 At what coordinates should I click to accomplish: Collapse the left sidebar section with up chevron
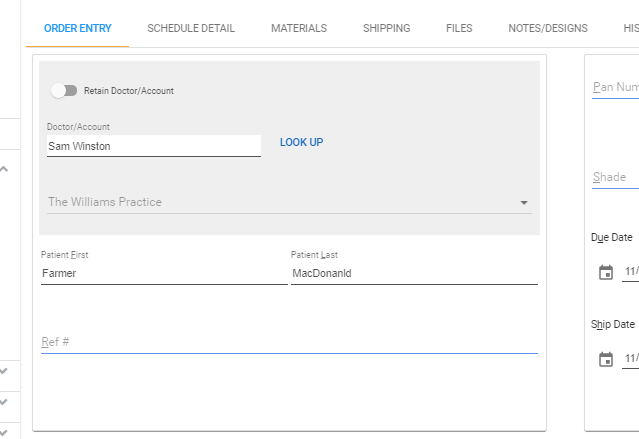[x=4, y=169]
